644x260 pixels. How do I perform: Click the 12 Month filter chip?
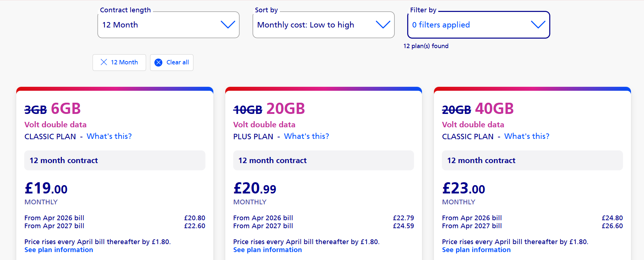tap(119, 62)
